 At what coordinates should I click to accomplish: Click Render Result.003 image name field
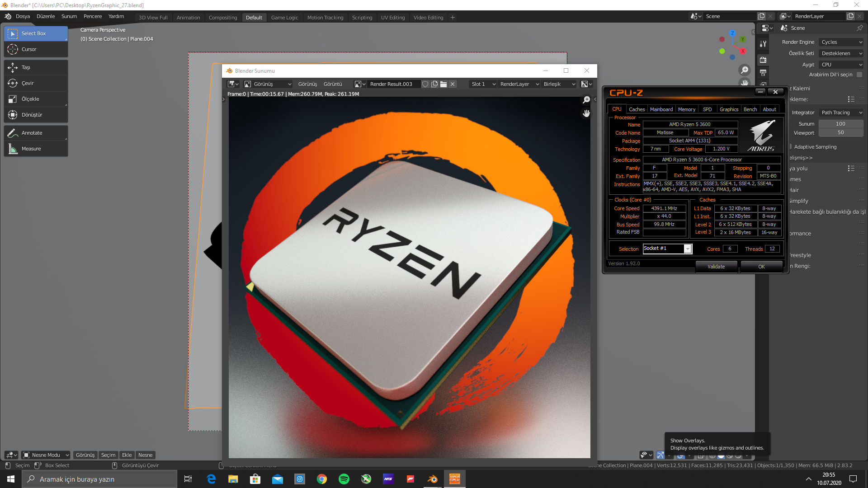click(394, 84)
